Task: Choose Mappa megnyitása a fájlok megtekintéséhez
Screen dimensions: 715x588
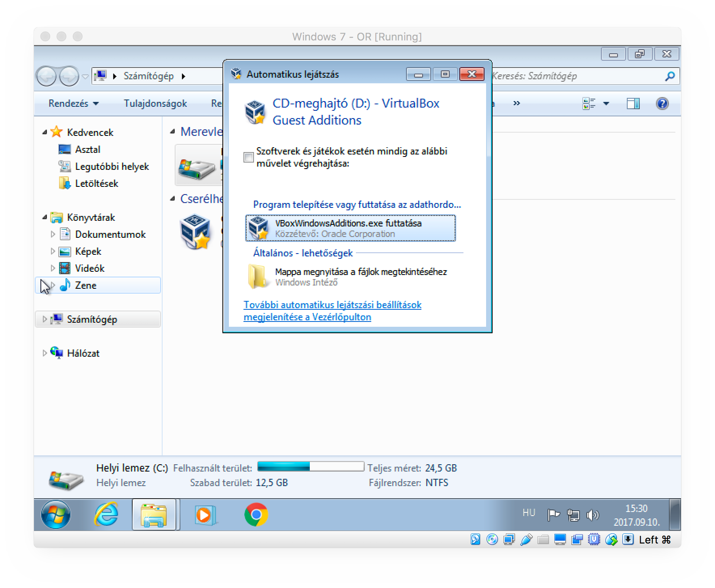Action: click(350, 277)
